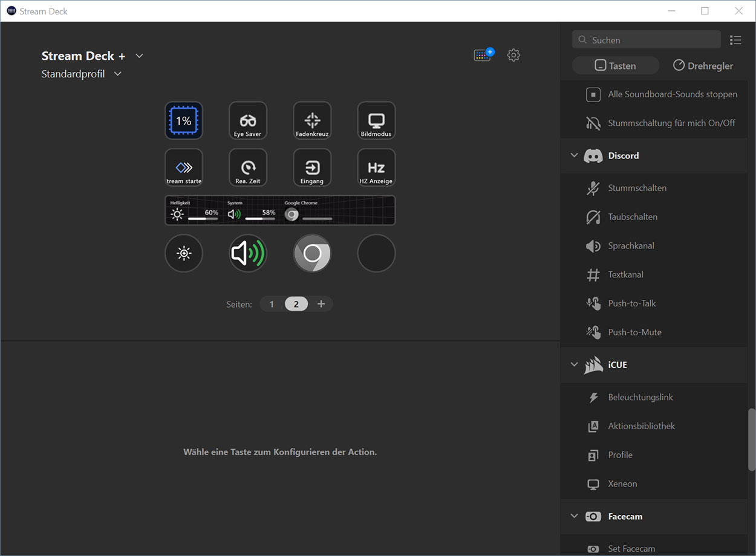Select the HZ Anzeige key

pyautogui.click(x=376, y=167)
